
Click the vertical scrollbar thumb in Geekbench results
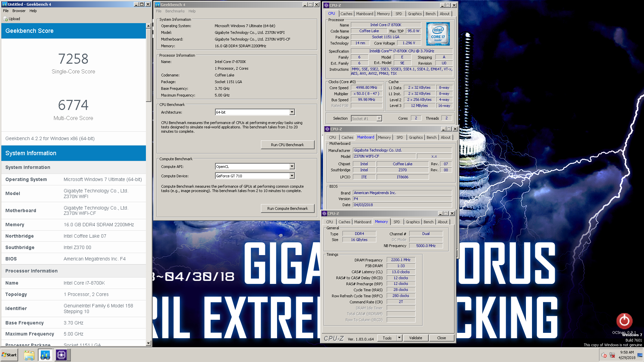[148, 65]
